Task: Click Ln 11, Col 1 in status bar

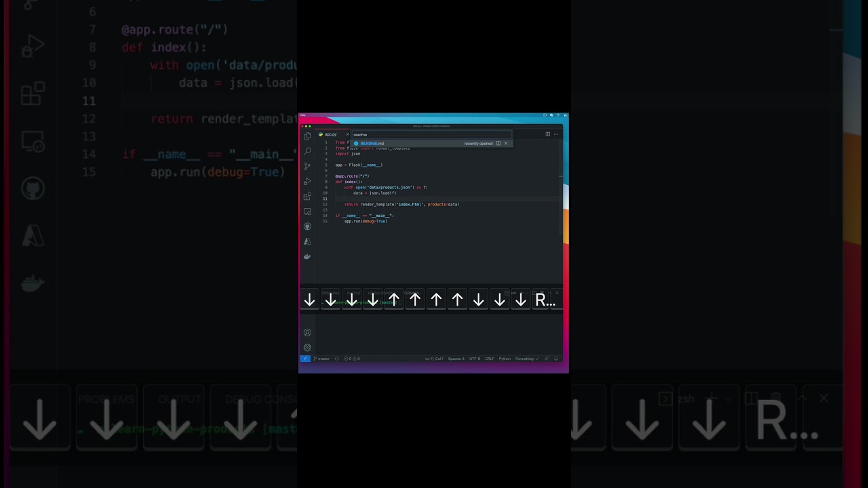Action: point(434,359)
